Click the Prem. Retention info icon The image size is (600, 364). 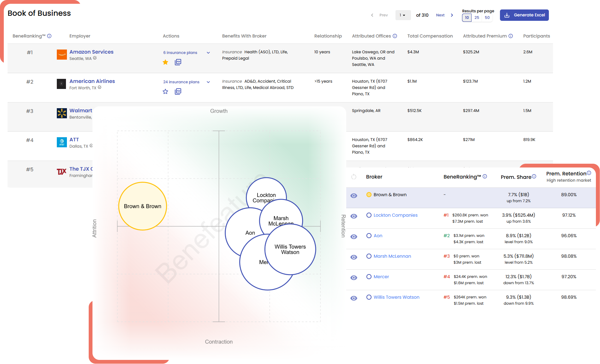point(589,173)
